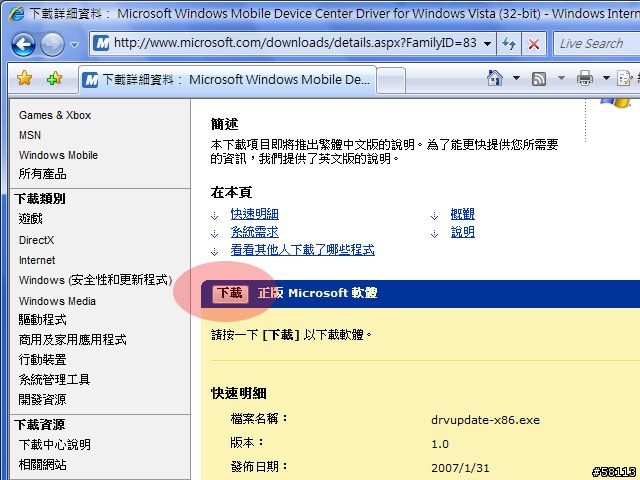Open a new blank tab

point(391,80)
